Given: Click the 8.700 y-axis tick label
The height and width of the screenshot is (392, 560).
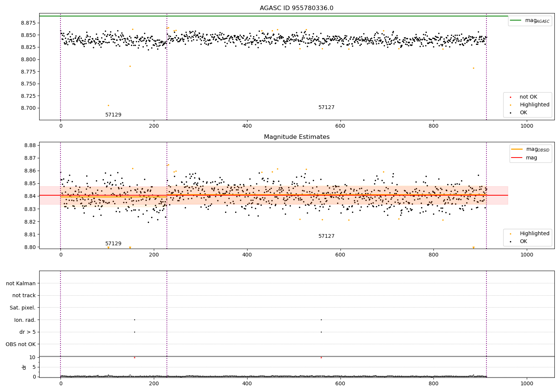Looking at the screenshot, I should tap(28, 108).
